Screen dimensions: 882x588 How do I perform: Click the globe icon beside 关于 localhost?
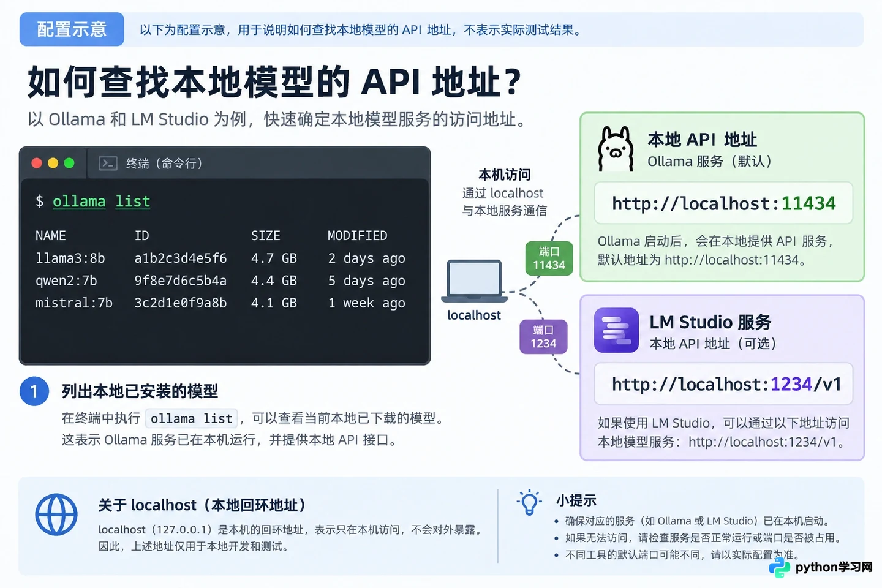pos(56,514)
